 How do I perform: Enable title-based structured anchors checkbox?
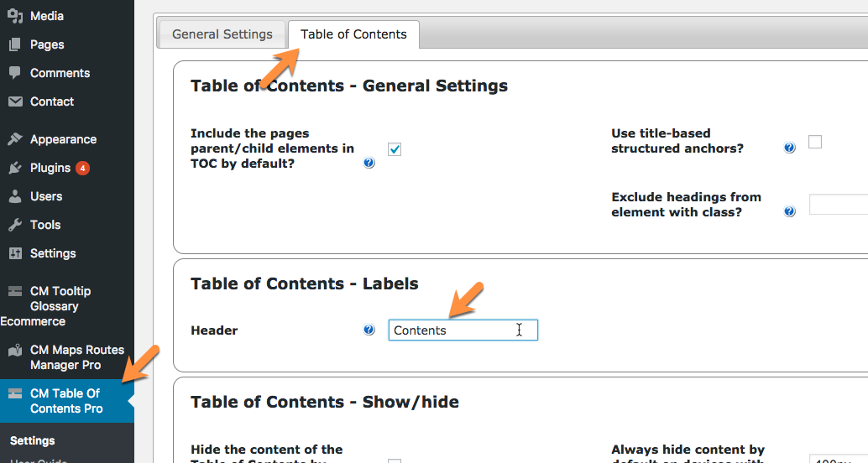(x=815, y=142)
